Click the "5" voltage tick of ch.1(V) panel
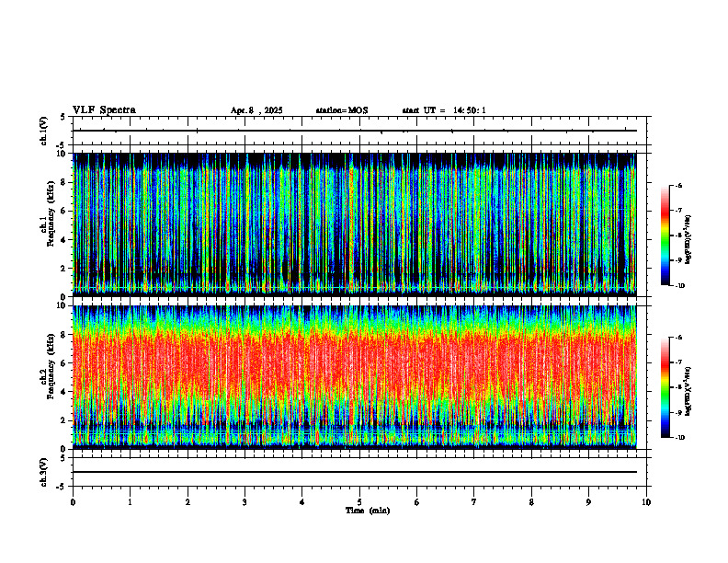 coord(63,117)
